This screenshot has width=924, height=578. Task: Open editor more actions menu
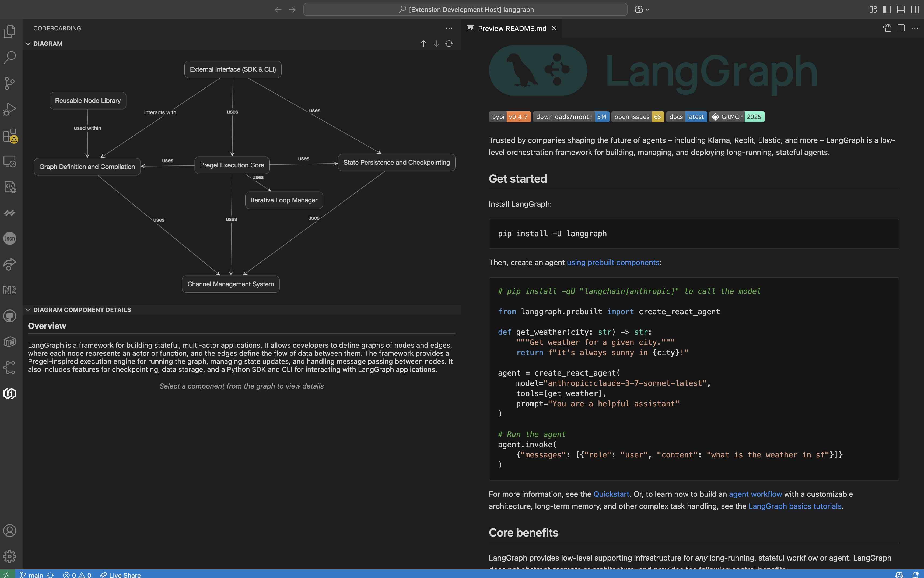[x=915, y=28]
